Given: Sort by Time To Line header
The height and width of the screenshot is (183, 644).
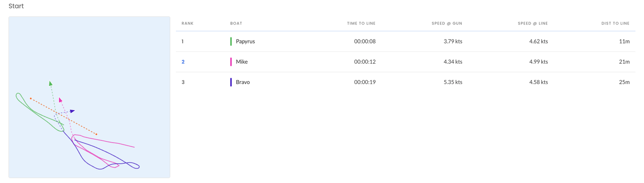Looking at the screenshot, I should coord(361,23).
